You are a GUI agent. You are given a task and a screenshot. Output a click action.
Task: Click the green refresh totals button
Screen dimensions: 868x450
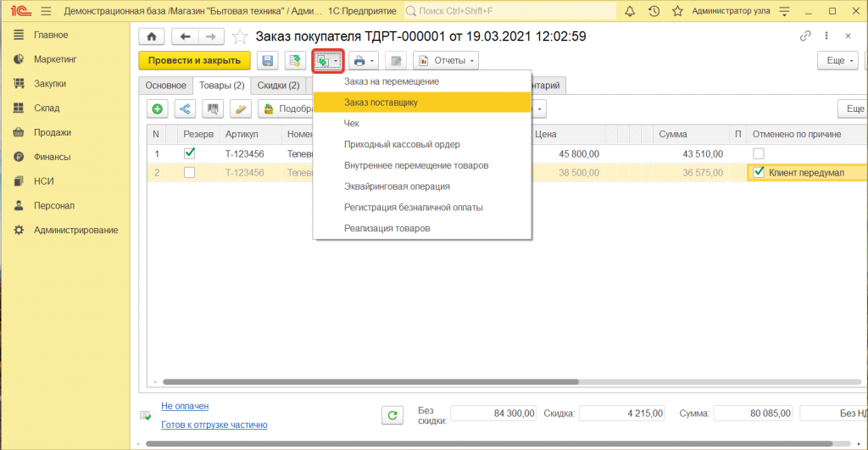click(392, 414)
